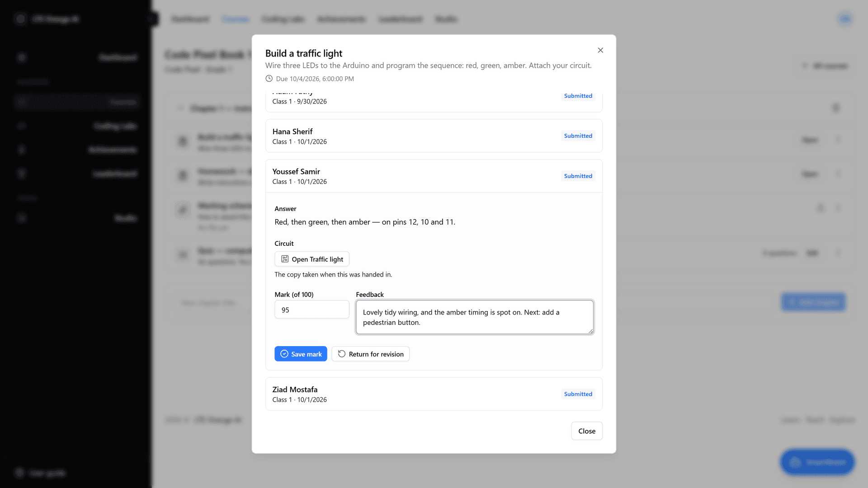Click the checkmark icon in Save mark
This screenshot has height=488, width=868.
coord(284,354)
